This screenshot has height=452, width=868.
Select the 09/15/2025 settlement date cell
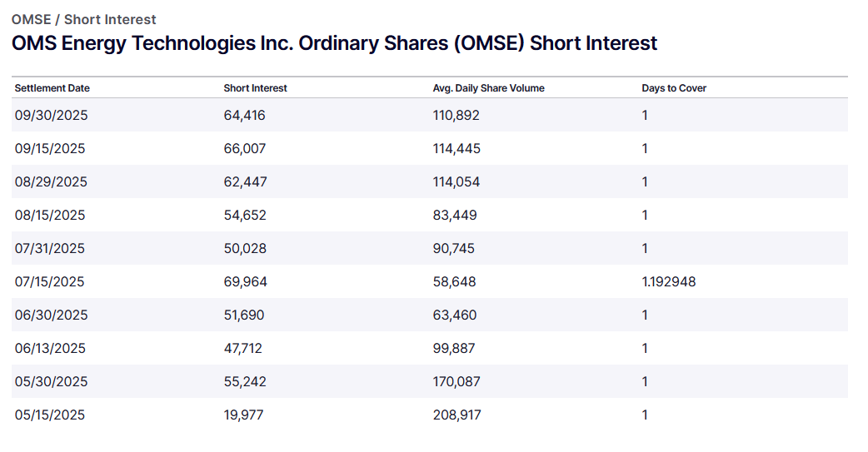point(50,149)
